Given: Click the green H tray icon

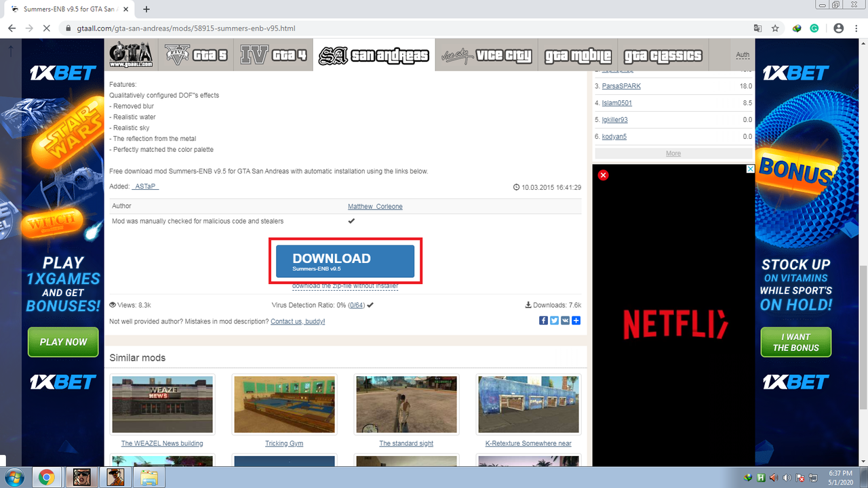Looking at the screenshot, I should click(762, 477).
